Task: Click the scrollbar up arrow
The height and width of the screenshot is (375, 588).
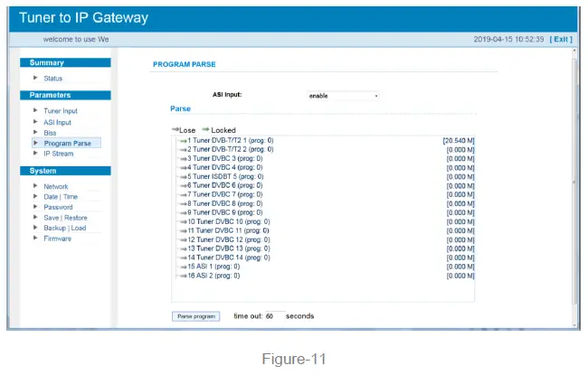Action: [574, 51]
